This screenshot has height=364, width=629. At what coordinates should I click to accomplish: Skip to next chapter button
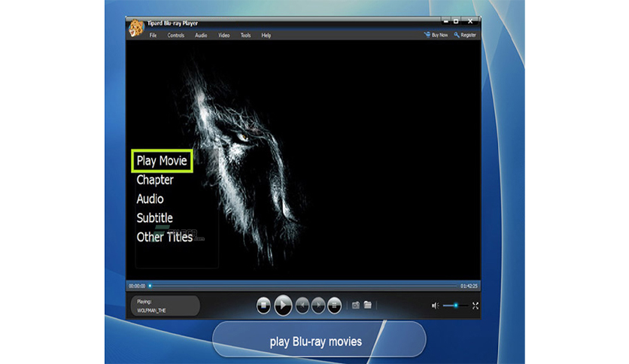[318, 305]
